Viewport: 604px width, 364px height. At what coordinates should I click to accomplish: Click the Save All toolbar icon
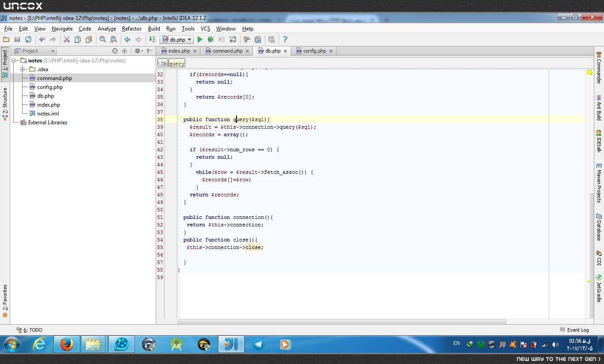point(17,40)
